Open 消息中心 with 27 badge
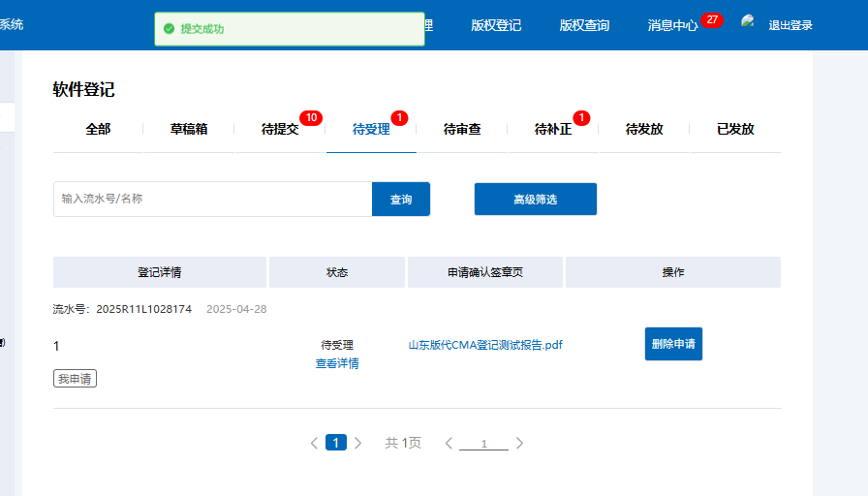 [x=672, y=25]
